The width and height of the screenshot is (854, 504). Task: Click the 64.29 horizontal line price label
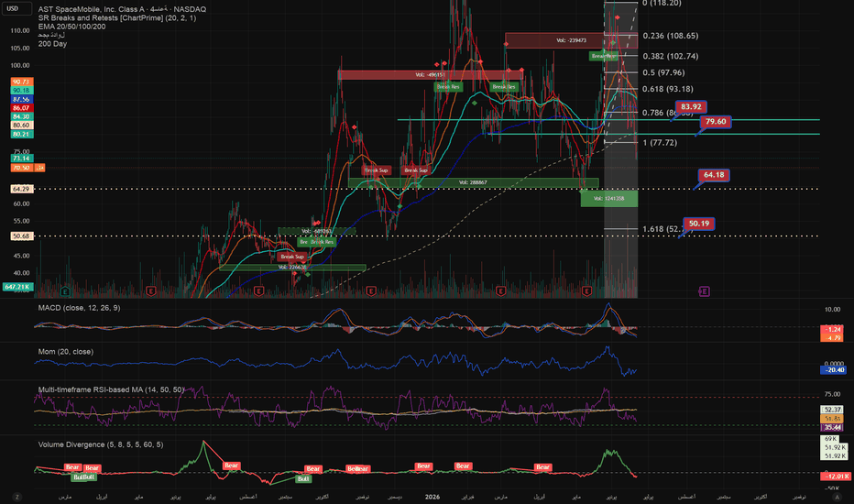[21, 189]
